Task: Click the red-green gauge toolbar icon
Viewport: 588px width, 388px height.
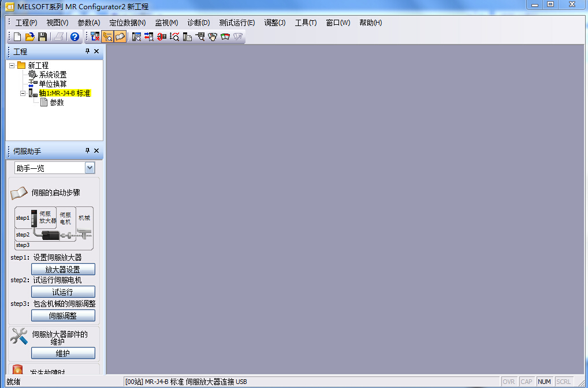Action: [225, 37]
